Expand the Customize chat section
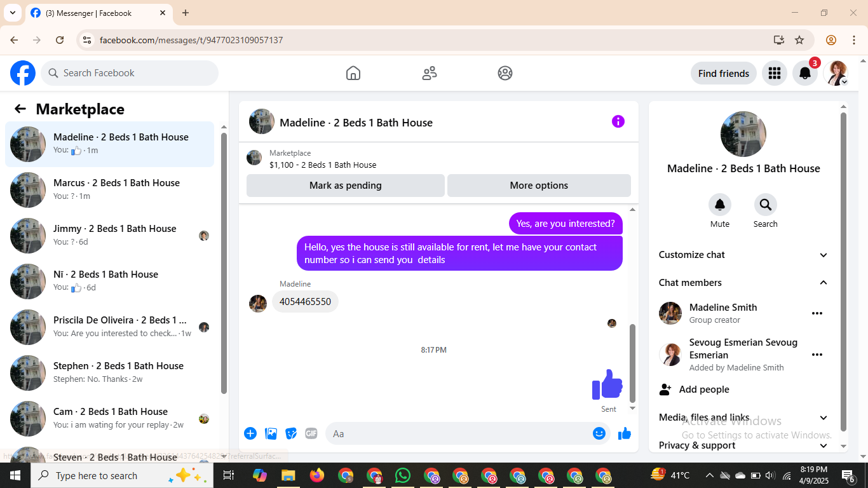The height and width of the screenshot is (488, 868). pyautogui.click(x=743, y=255)
